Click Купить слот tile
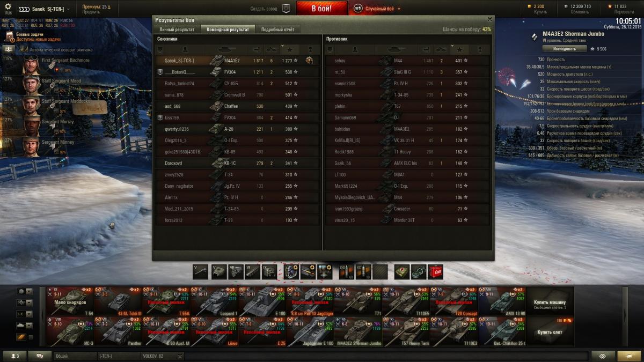 (x=550, y=332)
